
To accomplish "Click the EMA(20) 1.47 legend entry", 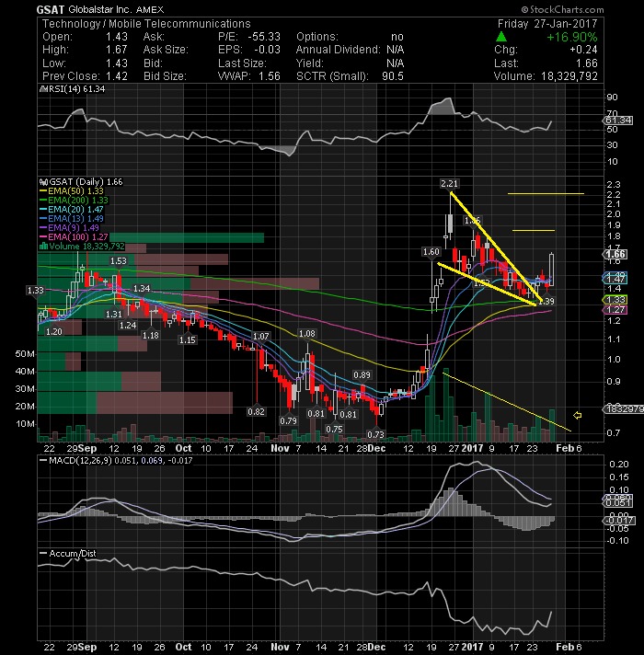I will pos(72,209).
